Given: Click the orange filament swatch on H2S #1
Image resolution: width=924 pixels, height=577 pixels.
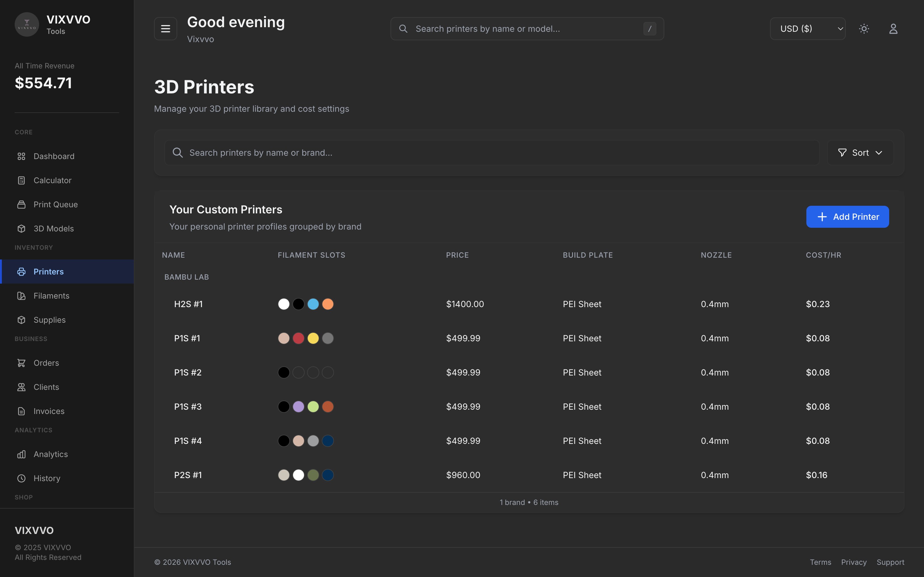Looking at the screenshot, I should pos(328,304).
